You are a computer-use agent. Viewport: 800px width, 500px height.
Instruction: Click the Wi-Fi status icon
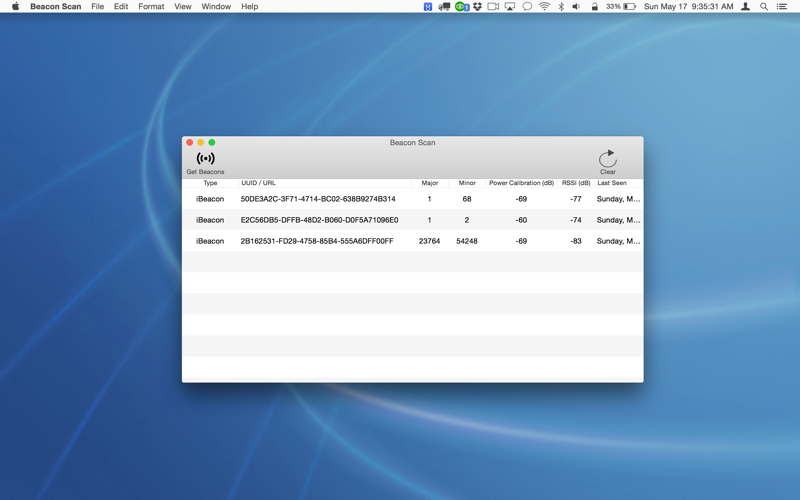544,7
